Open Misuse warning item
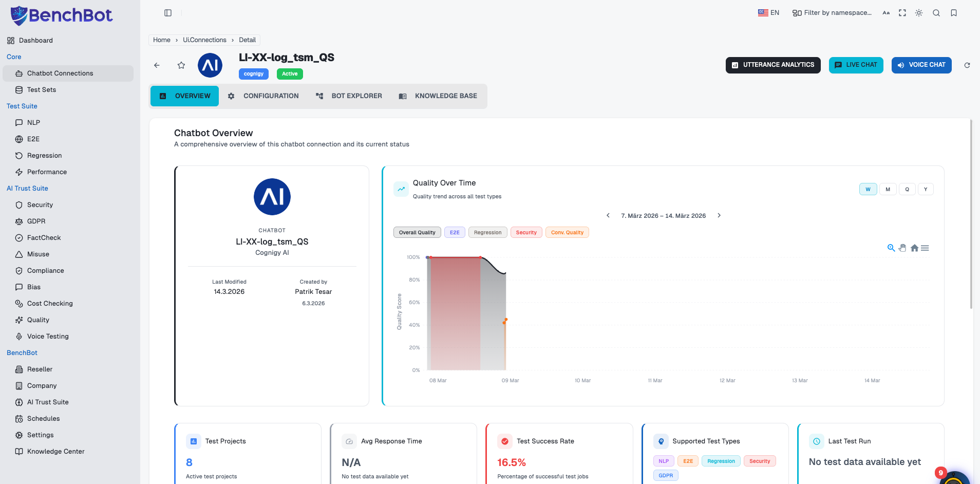Screen dimensions: 980x484 pyautogui.click(x=68, y=254)
